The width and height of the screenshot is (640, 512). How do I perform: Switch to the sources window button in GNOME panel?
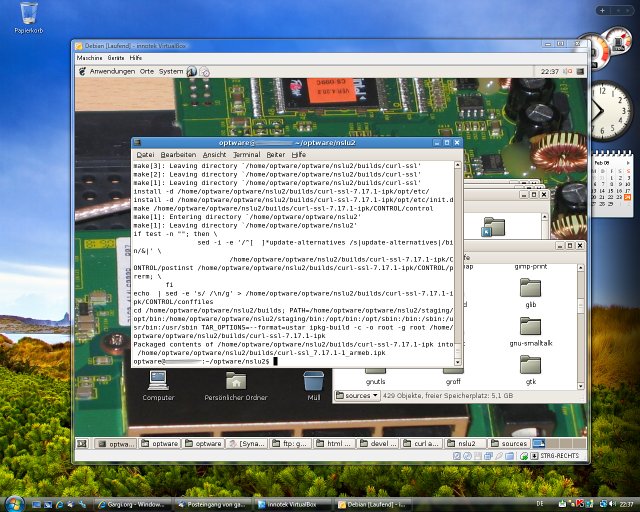pos(509,443)
